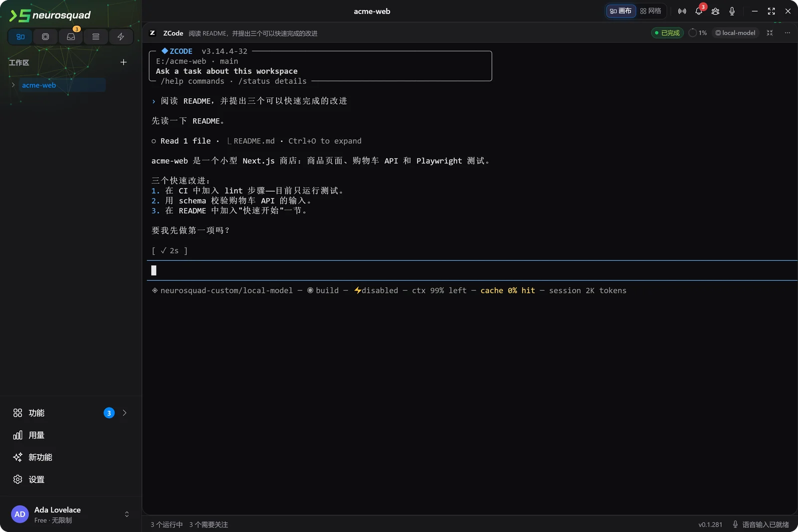Focus the terminal prompt input line
798x532 pixels.
(472, 270)
